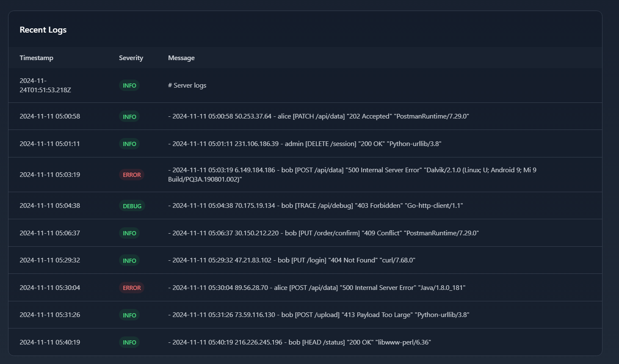619x364 pixels.
Task: Sort by the Severity column header
Action: point(131,58)
